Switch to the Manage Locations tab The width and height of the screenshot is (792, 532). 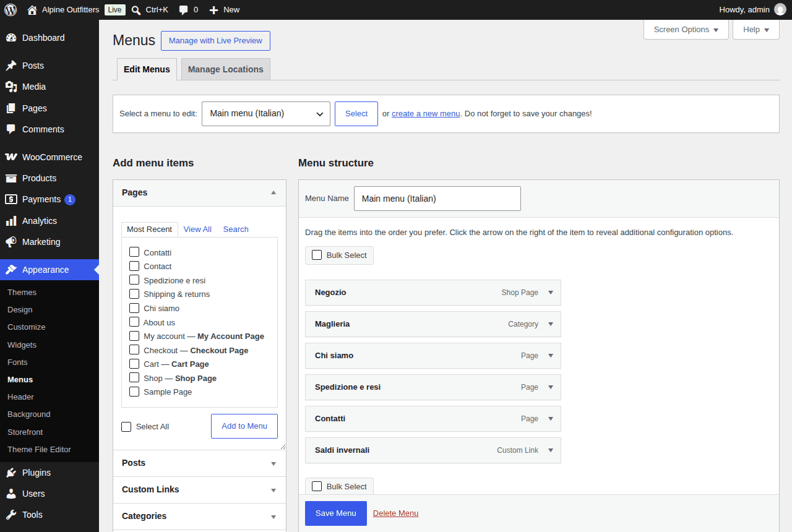[226, 69]
